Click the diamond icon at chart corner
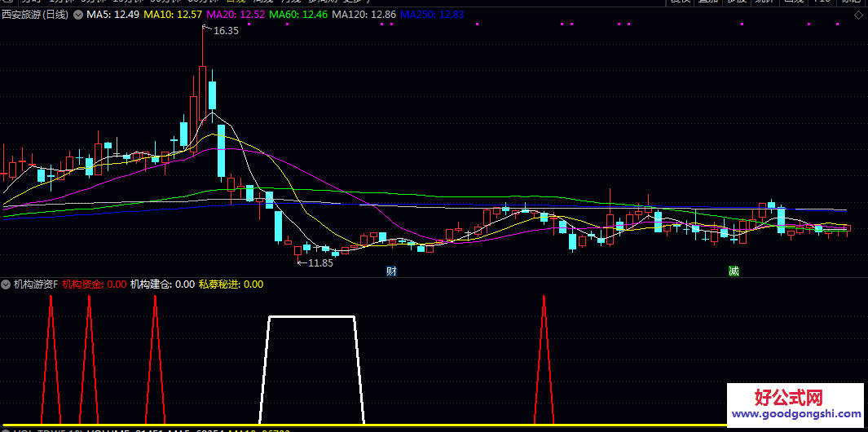The width and height of the screenshot is (868, 432). (857, 15)
